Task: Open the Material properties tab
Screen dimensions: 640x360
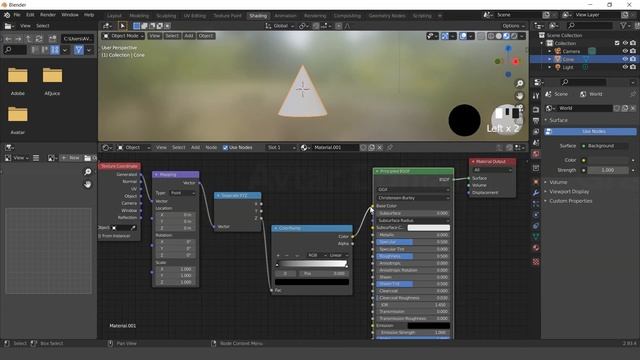Action: coord(536,248)
